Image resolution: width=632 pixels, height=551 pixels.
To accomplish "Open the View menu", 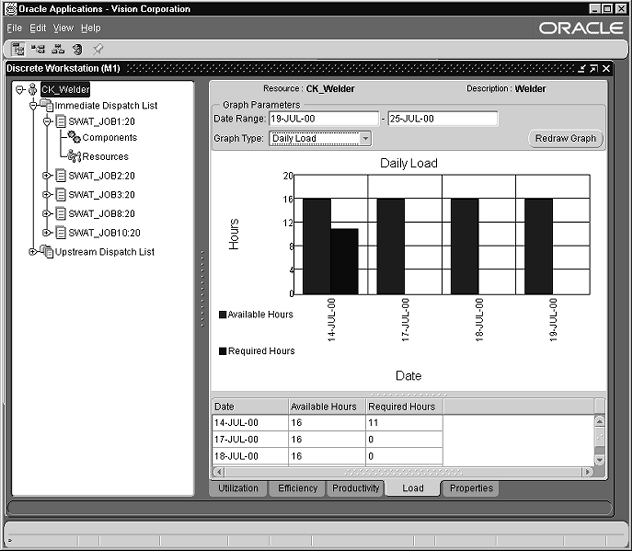I will pyautogui.click(x=63, y=28).
